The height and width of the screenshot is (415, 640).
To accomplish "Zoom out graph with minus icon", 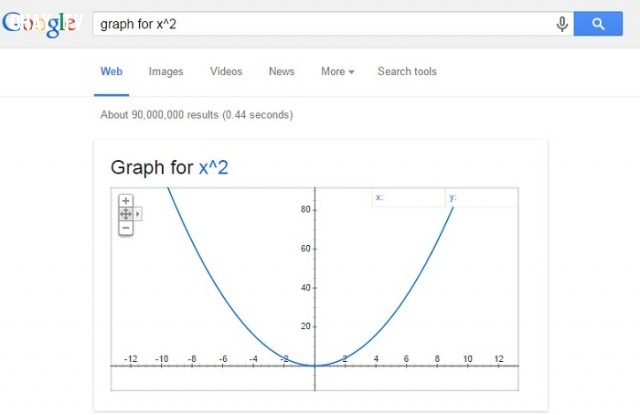I will 126,228.
